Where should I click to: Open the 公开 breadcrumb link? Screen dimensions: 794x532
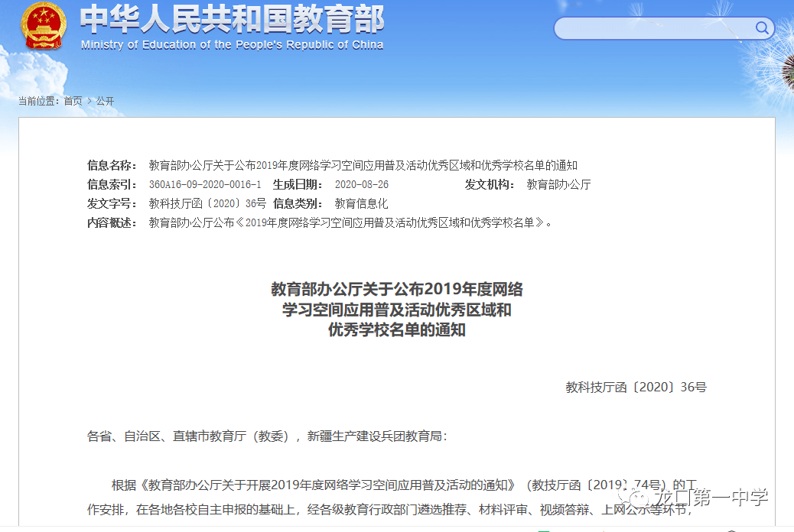pyautogui.click(x=106, y=101)
